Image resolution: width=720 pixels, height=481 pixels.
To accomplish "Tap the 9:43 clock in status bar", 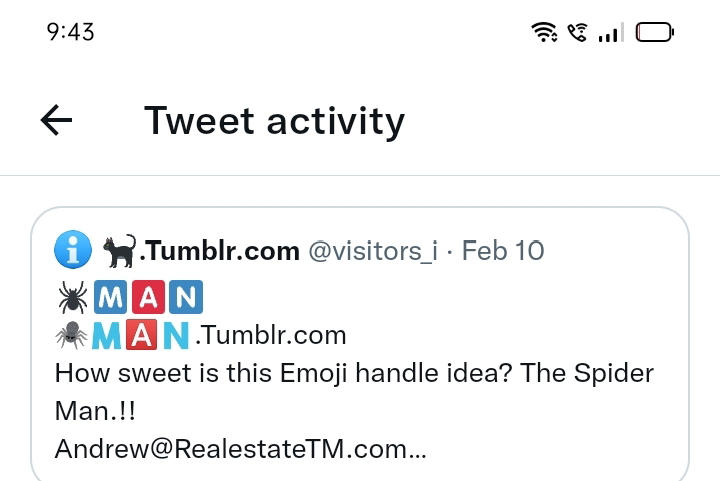I will coord(70,32).
